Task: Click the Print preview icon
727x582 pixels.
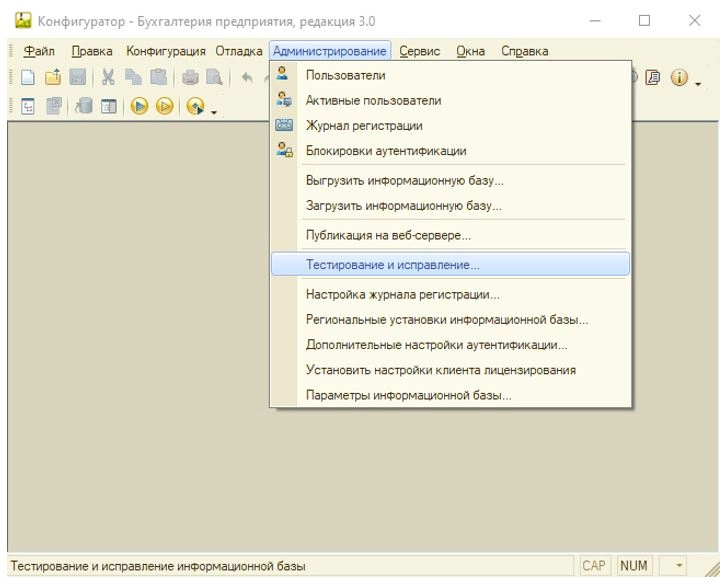Action: (x=214, y=77)
